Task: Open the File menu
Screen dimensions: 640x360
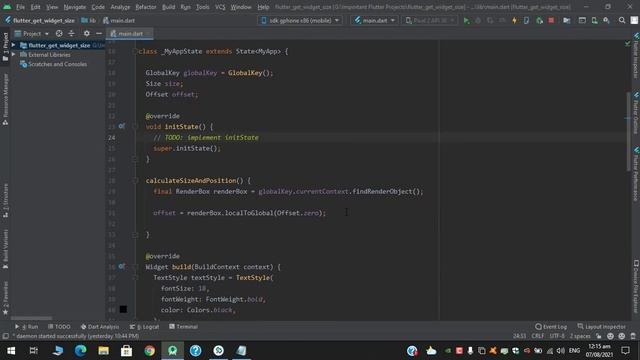Action: click(x=20, y=7)
